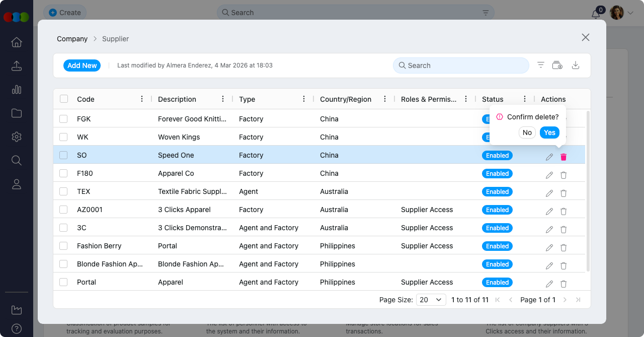Click the Add New button

(x=82, y=65)
